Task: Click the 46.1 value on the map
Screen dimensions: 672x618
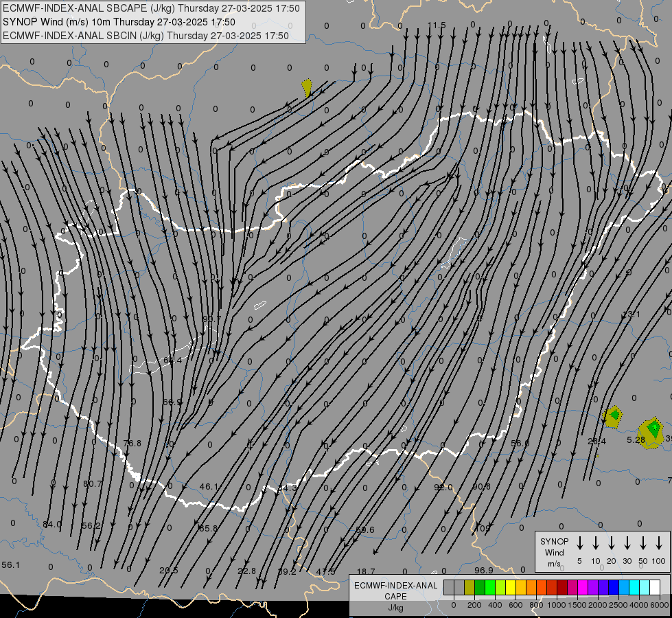Action: (x=209, y=487)
